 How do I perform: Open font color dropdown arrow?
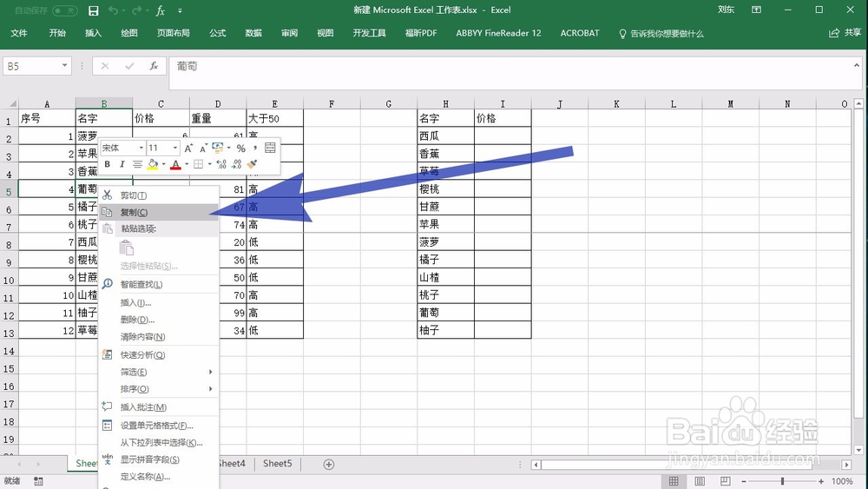point(187,164)
